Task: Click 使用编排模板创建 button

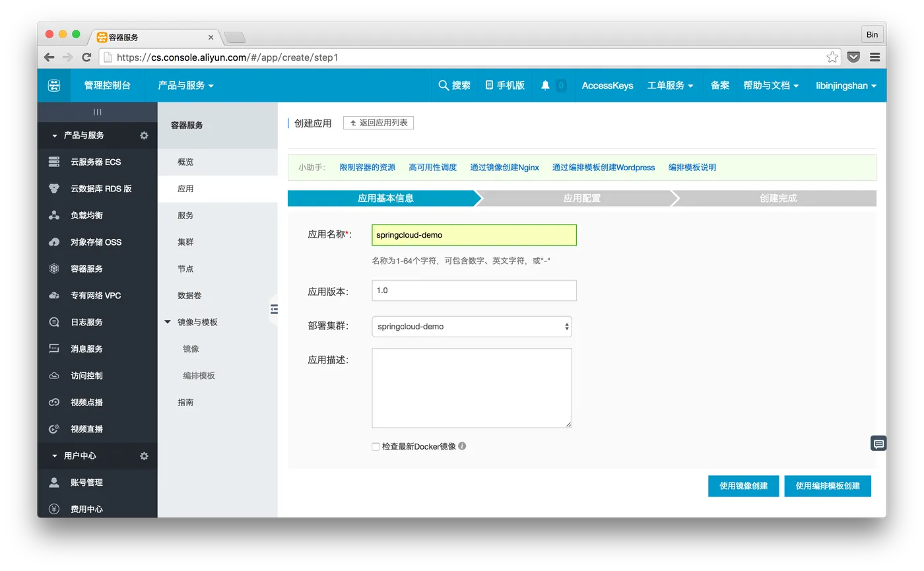Action: pos(828,486)
